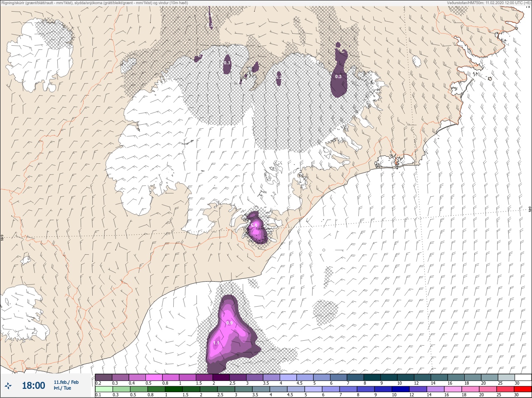Click the 0.9 precipitation value offshore
The image size is (532, 398).
pos(229,323)
